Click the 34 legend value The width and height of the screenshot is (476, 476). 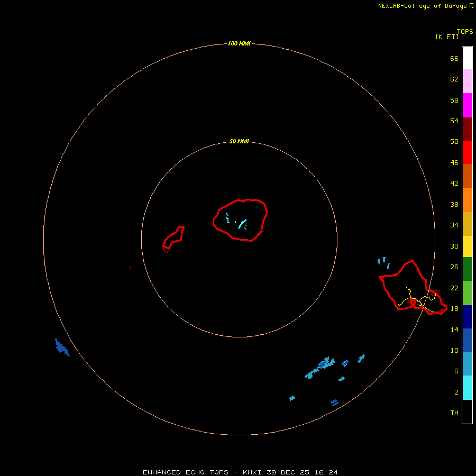454,225
